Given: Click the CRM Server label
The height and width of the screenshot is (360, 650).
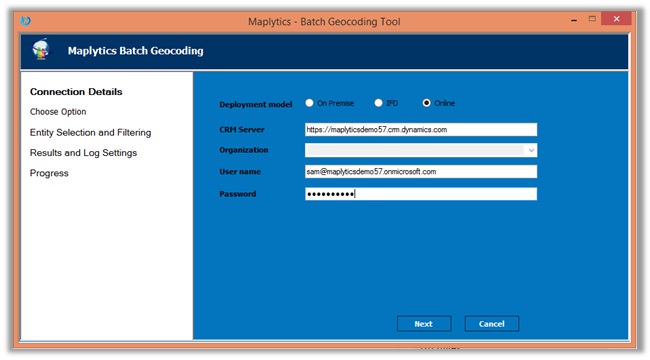Looking at the screenshot, I should click(x=242, y=129).
